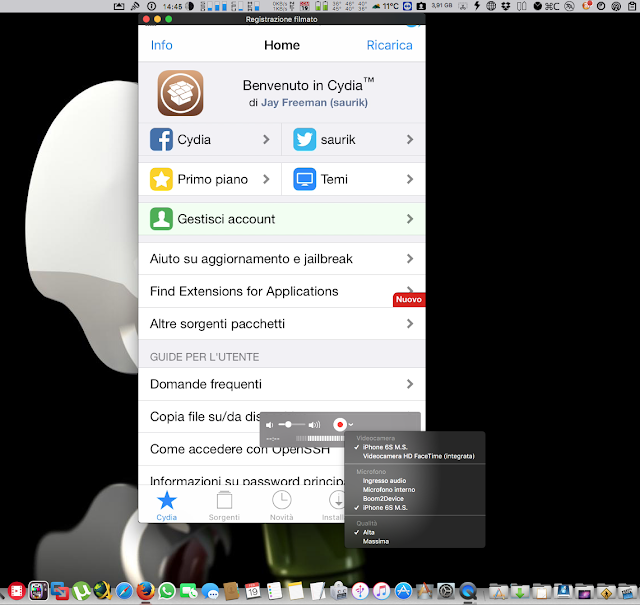The width and height of the screenshot is (640, 605).
Task: Open Calendar from the Dock
Action: 253,591
